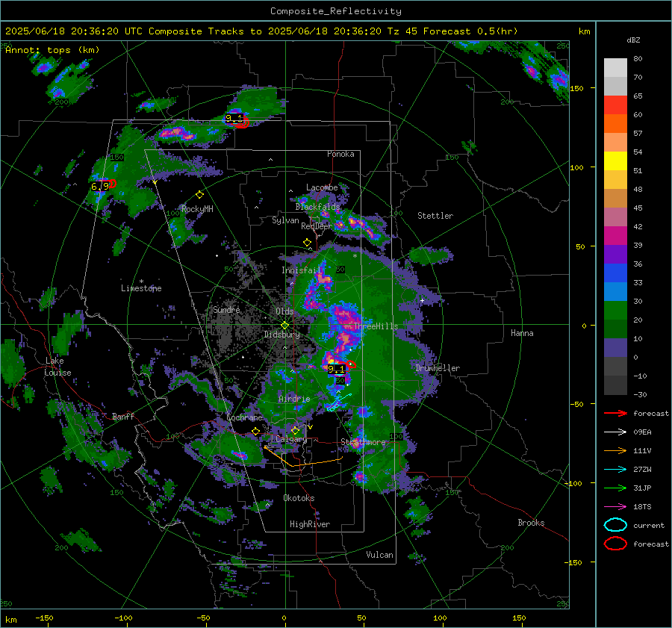Click the Olds town label
Viewport: 672px width, 628px height.
click(x=284, y=311)
